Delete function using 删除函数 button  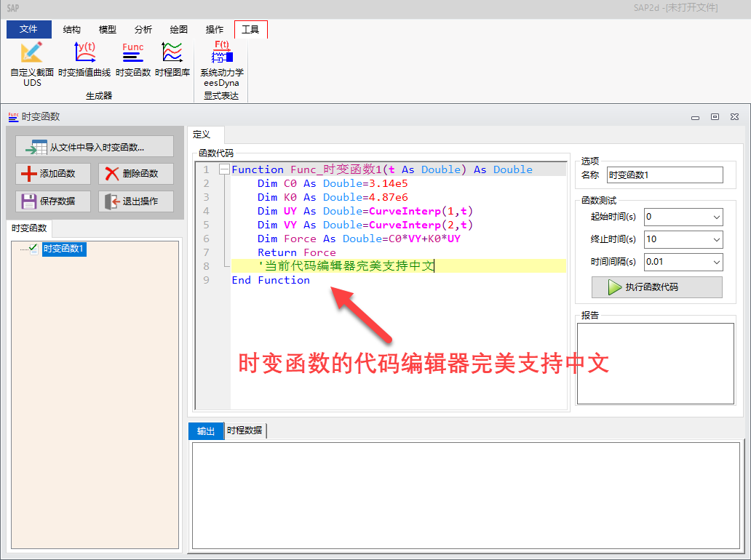[136, 174]
